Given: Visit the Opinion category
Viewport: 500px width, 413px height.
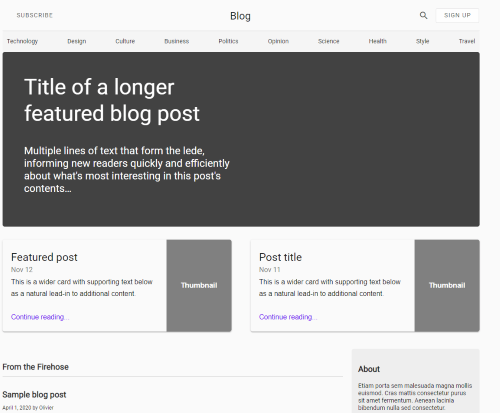Looking at the screenshot, I should click(x=278, y=41).
